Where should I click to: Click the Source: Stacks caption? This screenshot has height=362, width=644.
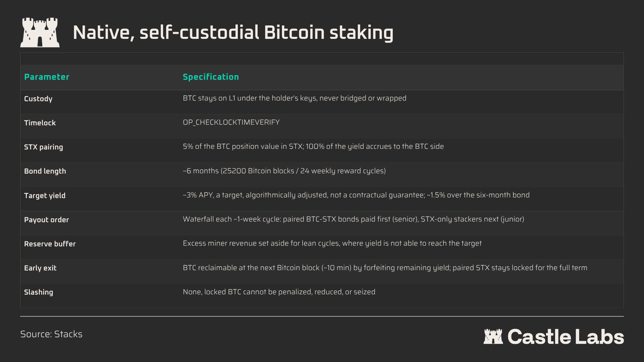[51, 334]
